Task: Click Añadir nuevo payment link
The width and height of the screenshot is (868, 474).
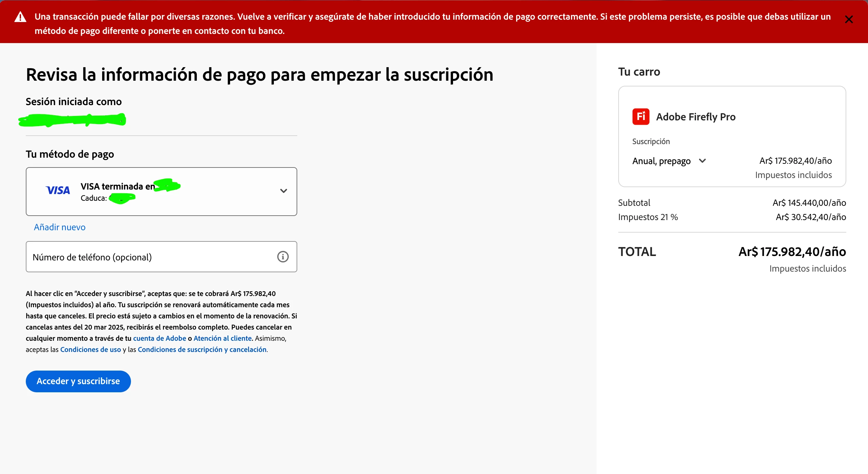Action: (x=60, y=227)
